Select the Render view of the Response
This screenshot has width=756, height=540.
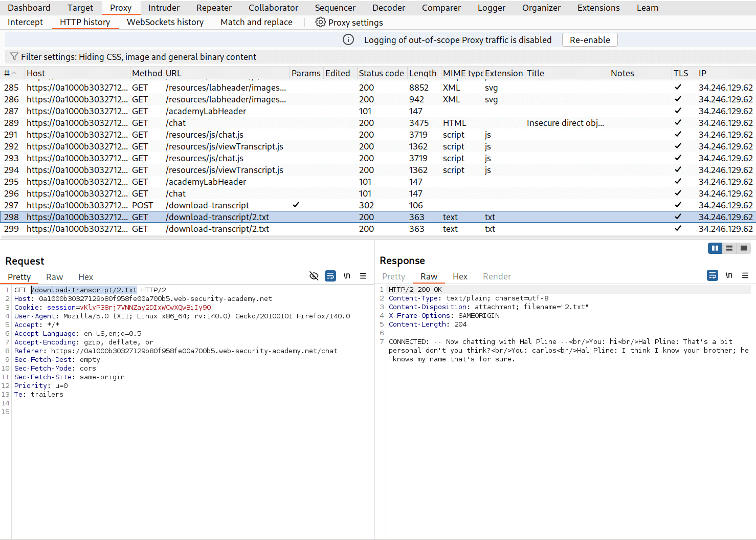496,276
